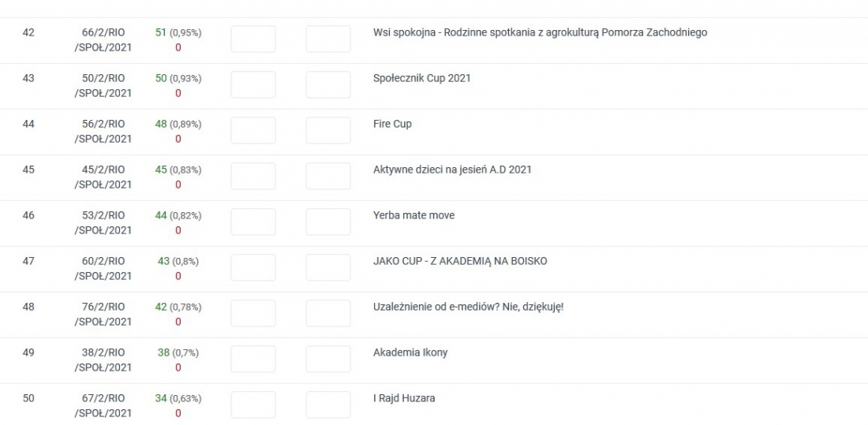Open 'Aktywne dzieci na jesień A.D 2021'
This screenshot has height=425, width=868.
[x=452, y=170]
